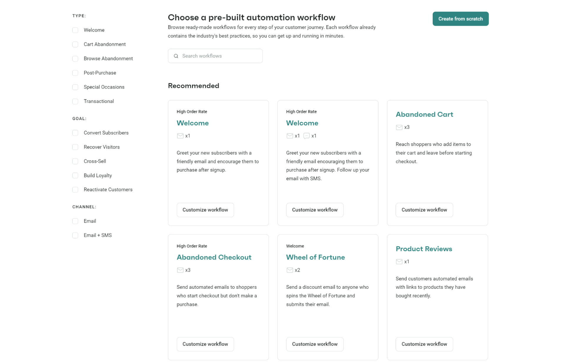588x364 pixels.
Task: Focus the Search workflows field
Action: pyautogui.click(x=219, y=56)
